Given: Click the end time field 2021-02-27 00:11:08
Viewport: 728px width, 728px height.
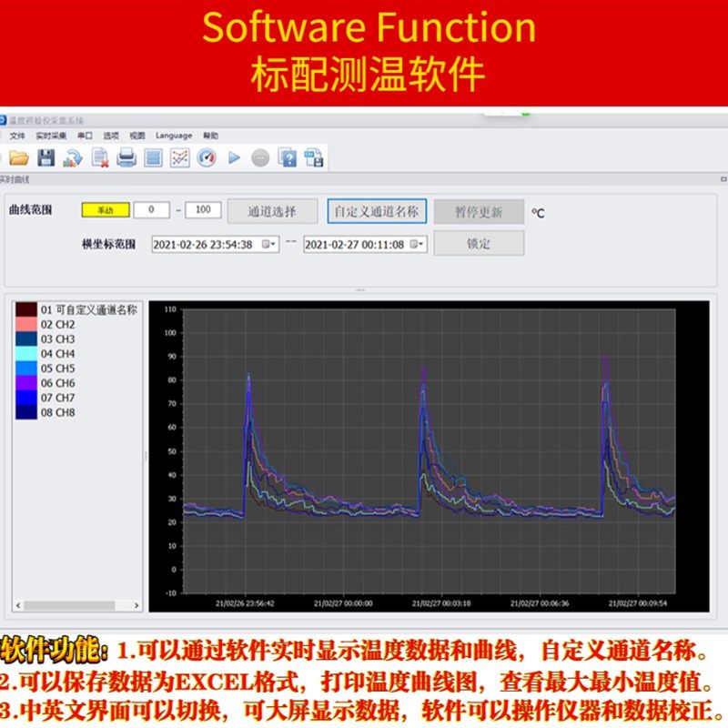Looking at the screenshot, I should point(366,244).
